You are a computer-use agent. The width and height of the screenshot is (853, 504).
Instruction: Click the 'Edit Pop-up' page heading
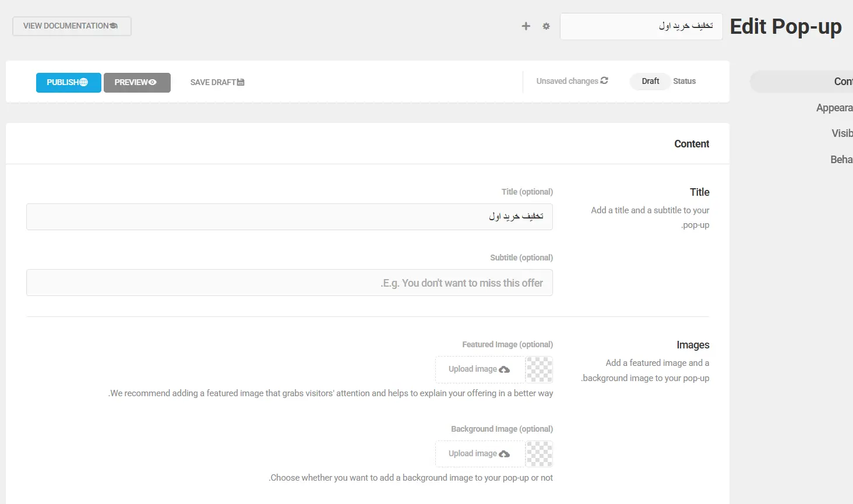(785, 27)
